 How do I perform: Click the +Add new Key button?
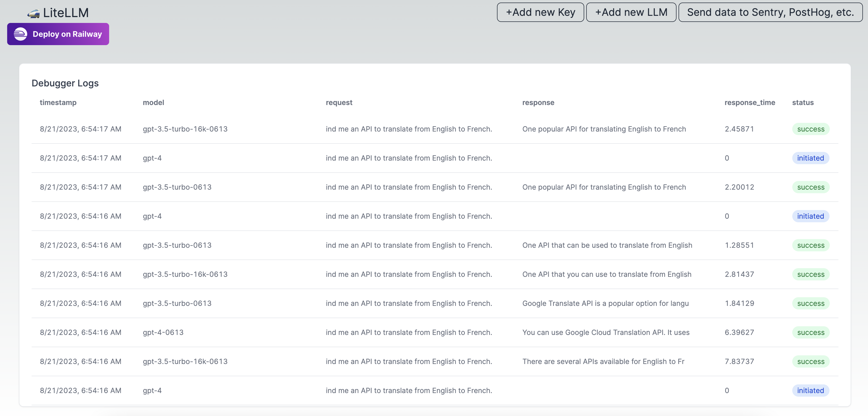click(540, 12)
